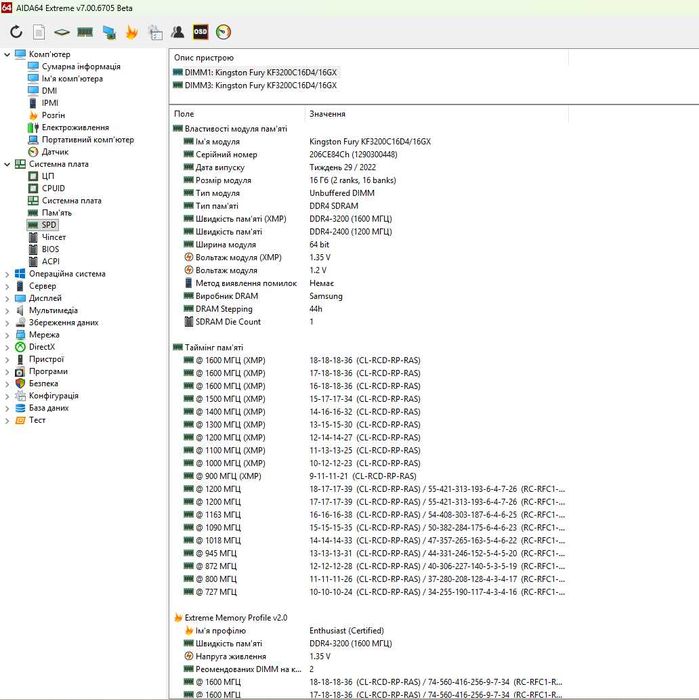This screenshot has width=699, height=700.
Task: Click the Таймінг пам'яті group header
Action: [x=208, y=347]
